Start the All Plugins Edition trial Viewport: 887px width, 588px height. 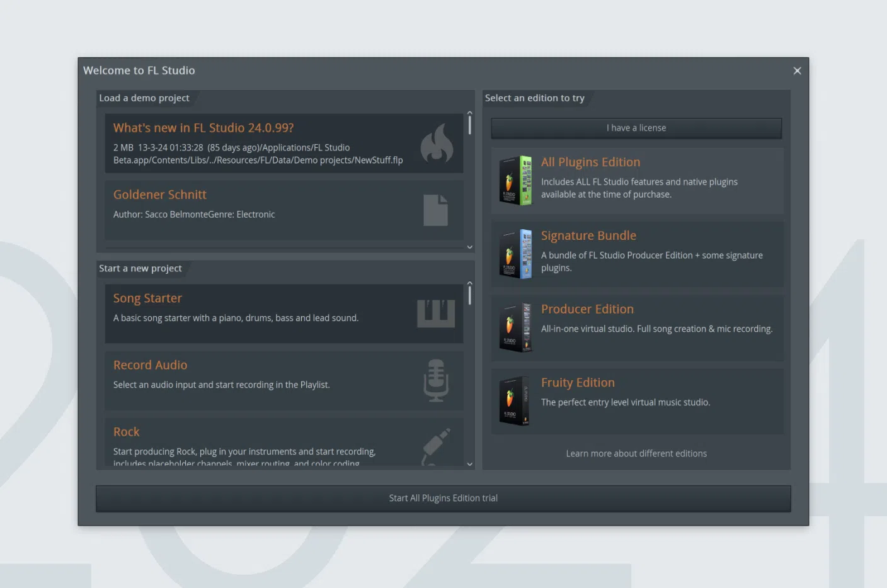pyautogui.click(x=443, y=498)
